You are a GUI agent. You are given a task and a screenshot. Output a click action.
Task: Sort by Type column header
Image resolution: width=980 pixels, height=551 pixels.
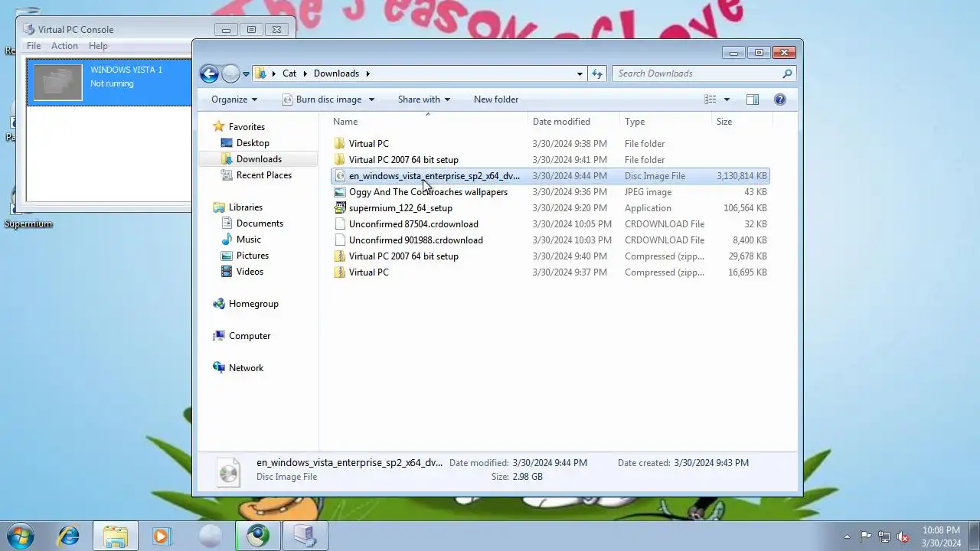coord(635,122)
